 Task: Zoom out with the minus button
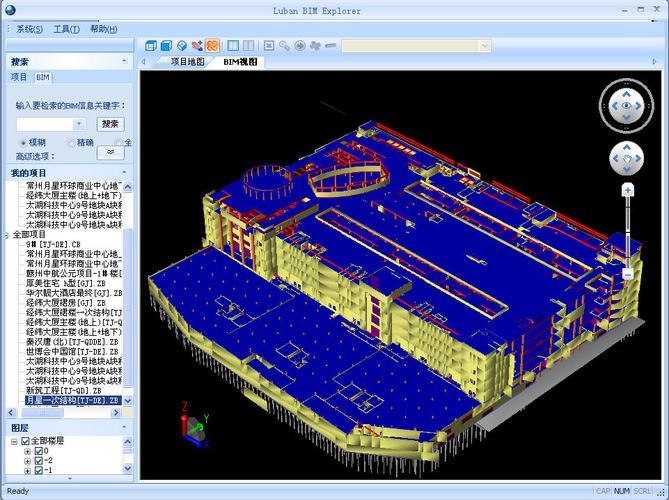[x=627, y=274]
